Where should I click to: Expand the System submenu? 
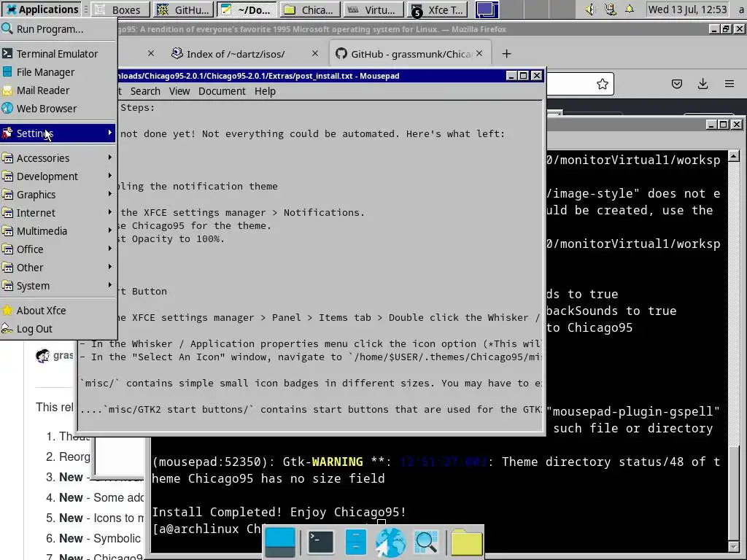pyautogui.click(x=58, y=286)
